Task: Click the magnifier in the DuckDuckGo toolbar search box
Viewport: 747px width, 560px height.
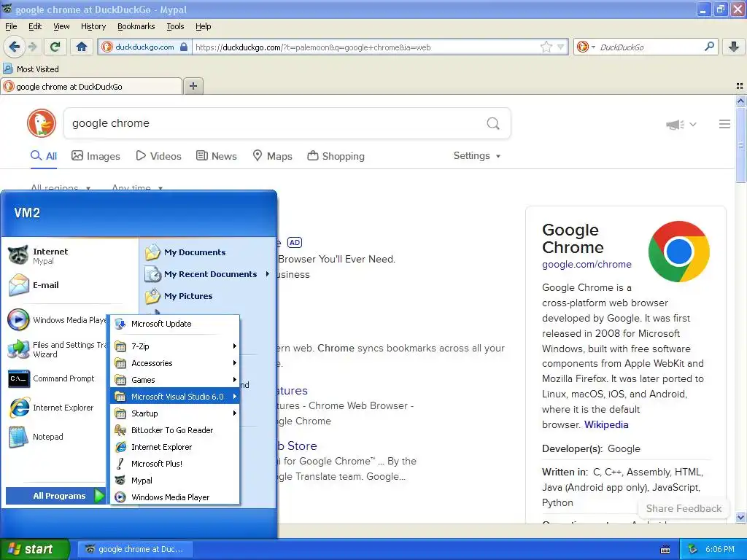Action: [709, 47]
